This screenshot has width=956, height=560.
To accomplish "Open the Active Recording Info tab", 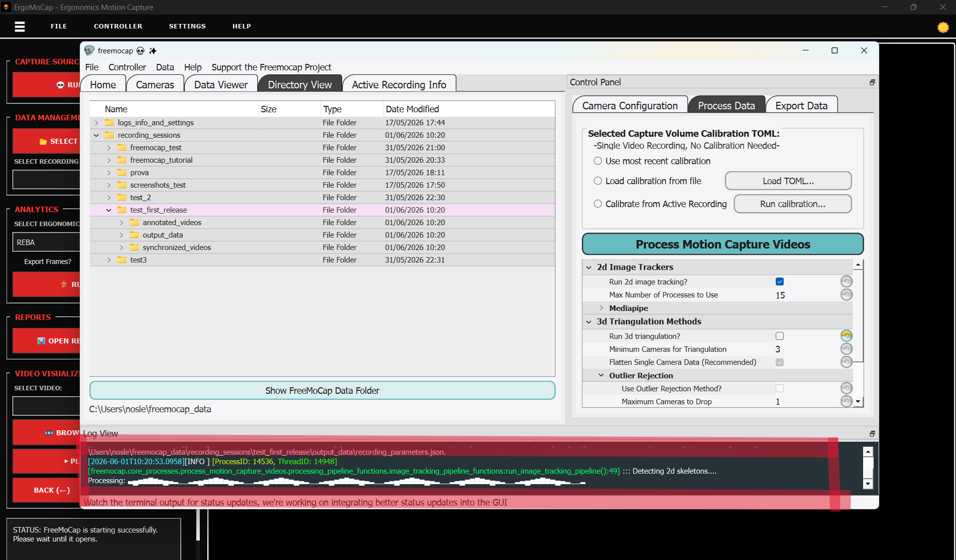I will pyautogui.click(x=399, y=84).
